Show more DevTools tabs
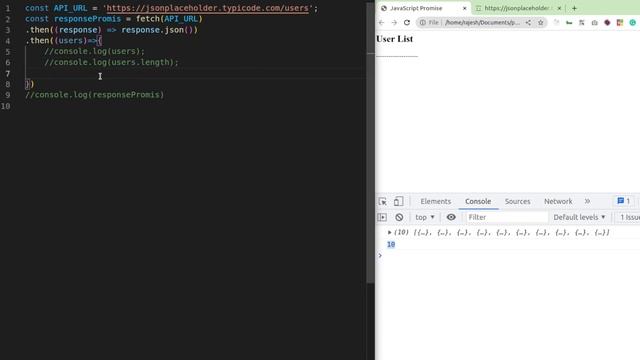 coord(587,201)
